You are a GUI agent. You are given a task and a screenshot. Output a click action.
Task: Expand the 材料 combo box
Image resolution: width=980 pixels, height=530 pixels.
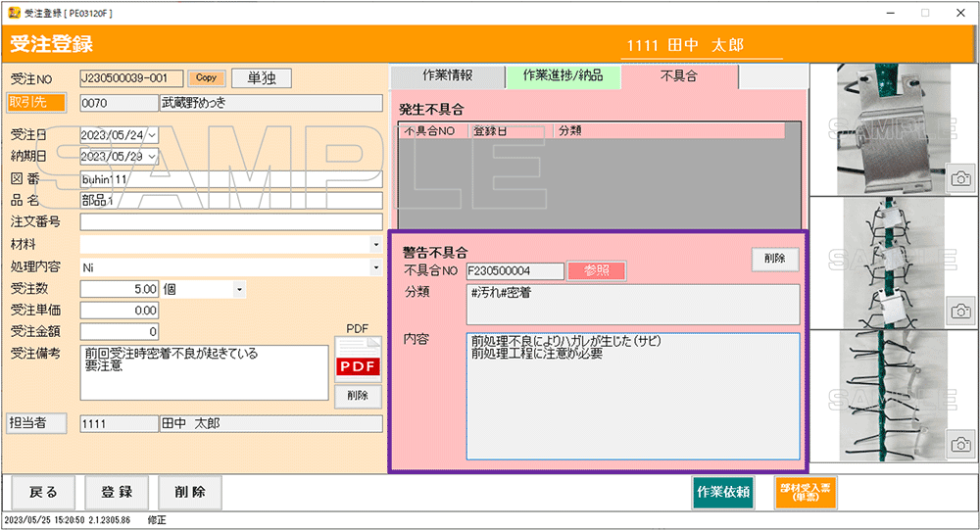[x=375, y=244]
